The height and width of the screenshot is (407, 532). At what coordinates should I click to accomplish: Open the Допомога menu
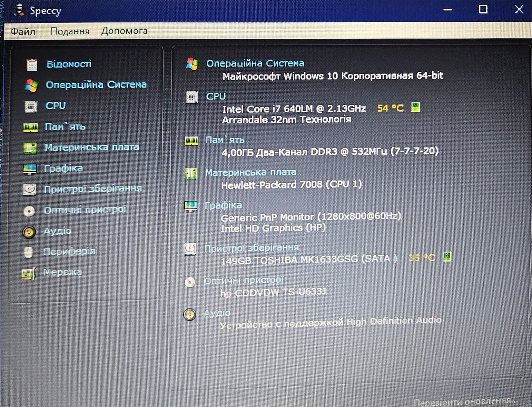coord(124,31)
